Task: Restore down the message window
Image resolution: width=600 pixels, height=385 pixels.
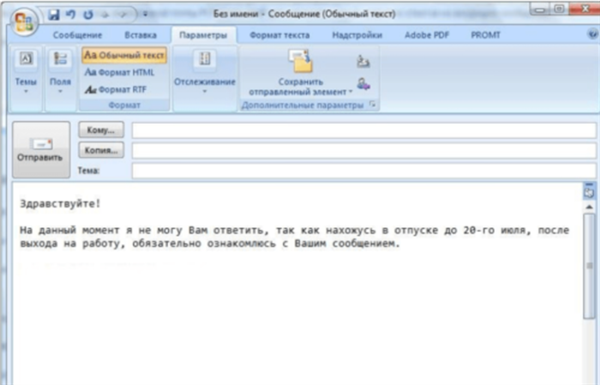Action: click(x=559, y=9)
